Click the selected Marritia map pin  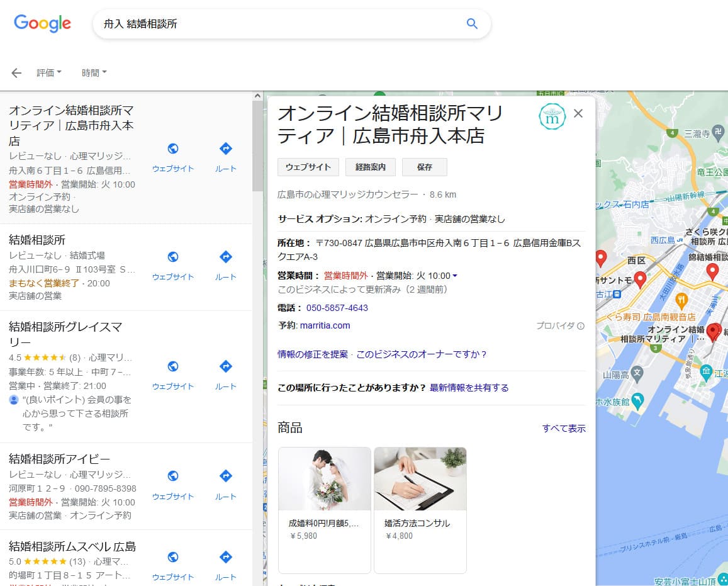coord(714,332)
